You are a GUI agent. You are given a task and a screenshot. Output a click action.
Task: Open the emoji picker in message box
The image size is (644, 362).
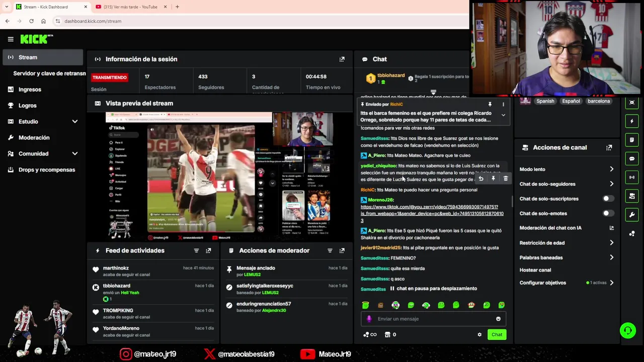coord(498,319)
